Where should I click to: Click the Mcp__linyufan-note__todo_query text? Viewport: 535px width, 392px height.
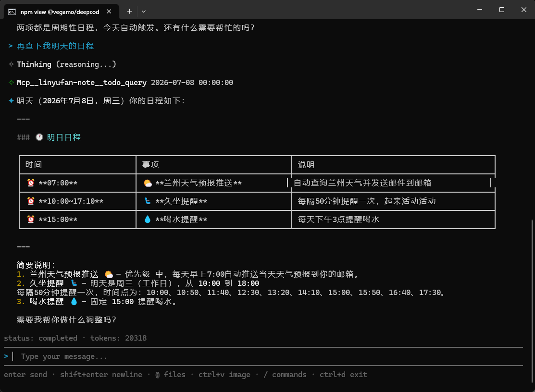coord(82,83)
